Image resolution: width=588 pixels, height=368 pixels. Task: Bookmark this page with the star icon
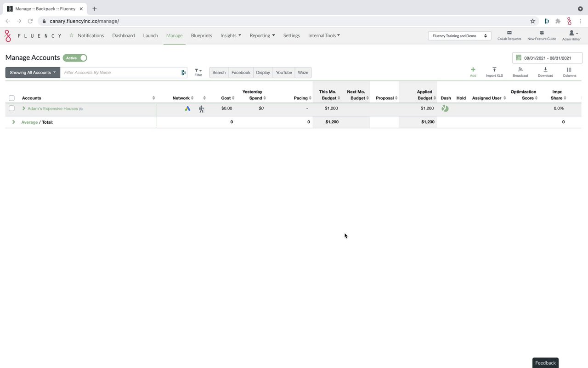pyautogui.click(x=533, y=21)
